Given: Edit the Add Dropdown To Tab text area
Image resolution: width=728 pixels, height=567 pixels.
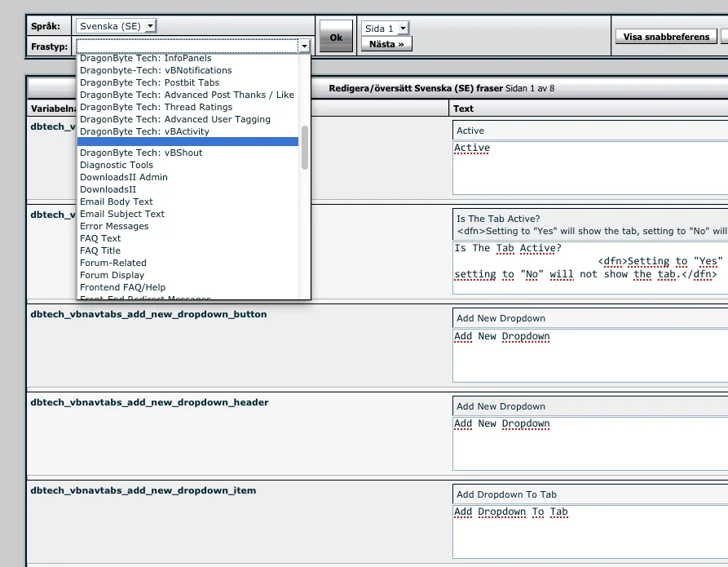Looking at the screenshot, I should (x=590, y=532).
